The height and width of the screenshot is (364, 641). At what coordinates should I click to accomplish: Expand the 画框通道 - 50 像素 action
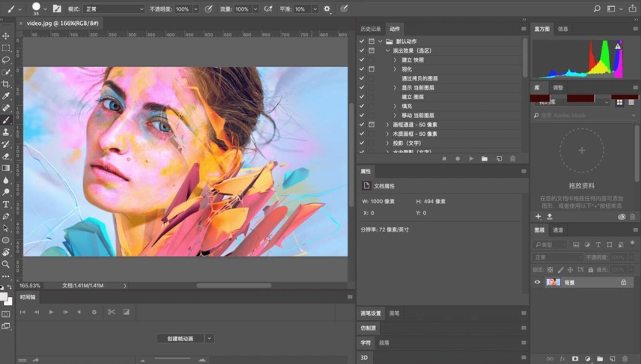[387, 125]
